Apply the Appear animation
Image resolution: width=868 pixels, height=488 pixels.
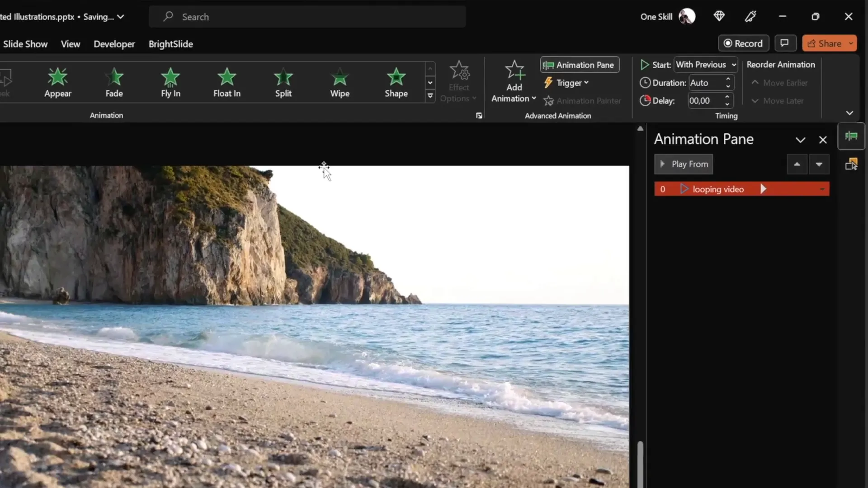click(57, 82)
